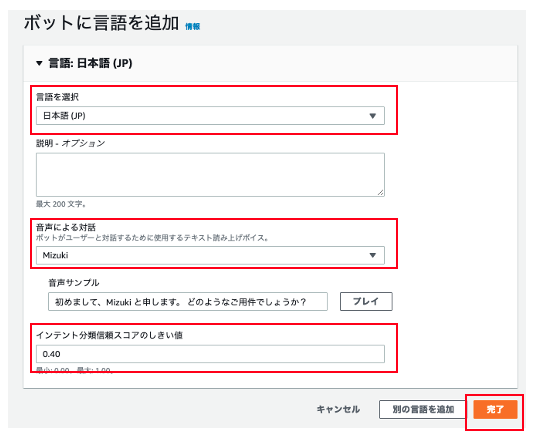Click the arrow icon of Mizuki voice selector
This screenshot has height=439, width=534.
click(x=373, y=255)
